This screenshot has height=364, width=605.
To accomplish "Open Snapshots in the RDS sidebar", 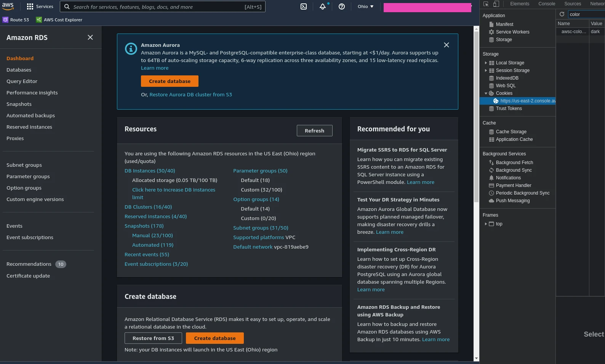I will tap(19, 104).
